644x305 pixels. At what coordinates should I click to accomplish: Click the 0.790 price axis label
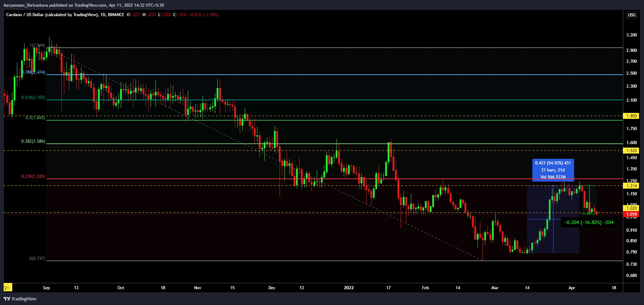tap(632, 252)
